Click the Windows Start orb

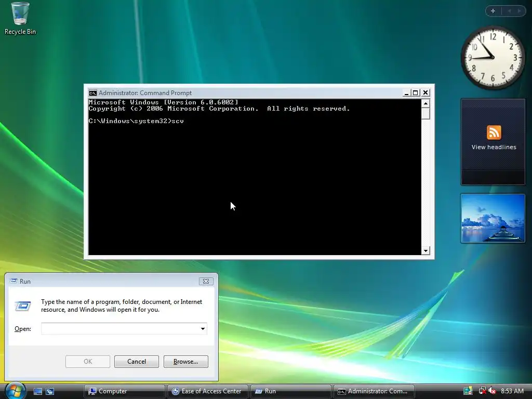[15, 391]
